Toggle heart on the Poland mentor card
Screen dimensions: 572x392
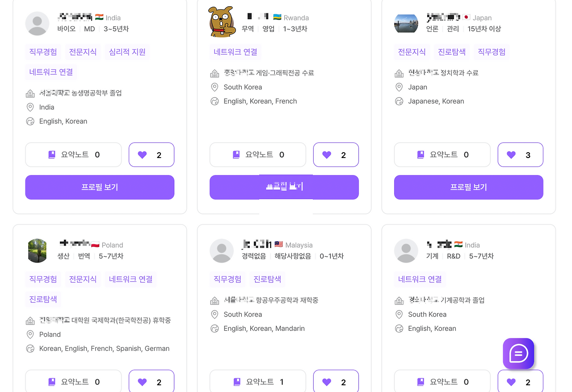151,382
